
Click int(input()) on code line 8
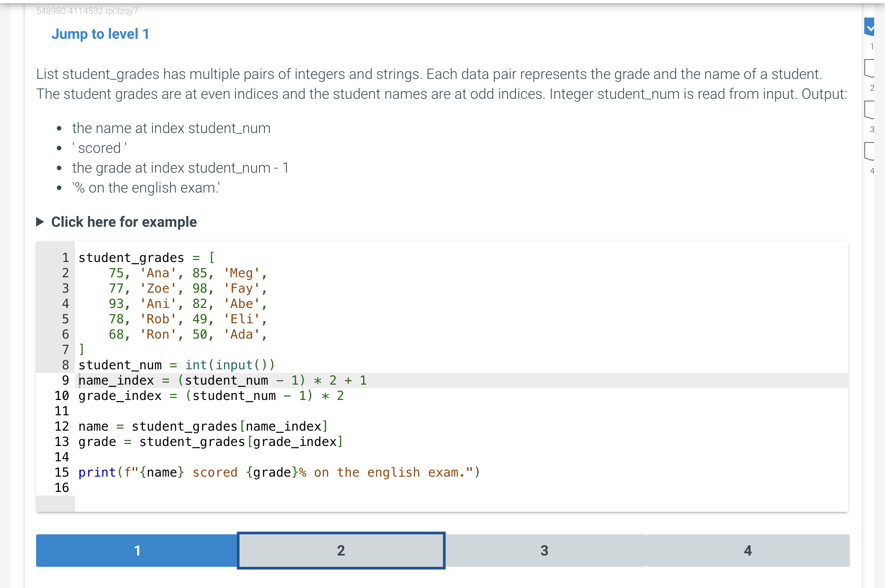pyautogui.click(x=230, y=365)
